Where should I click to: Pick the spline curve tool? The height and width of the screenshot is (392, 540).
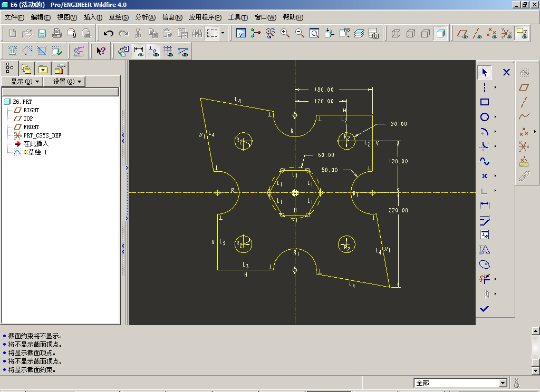484,161
